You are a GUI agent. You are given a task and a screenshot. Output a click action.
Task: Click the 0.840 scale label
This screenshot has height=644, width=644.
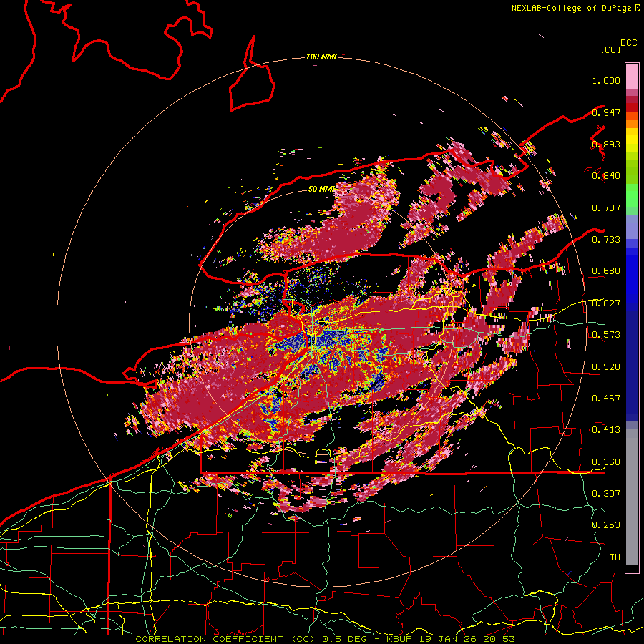point(606,176)
